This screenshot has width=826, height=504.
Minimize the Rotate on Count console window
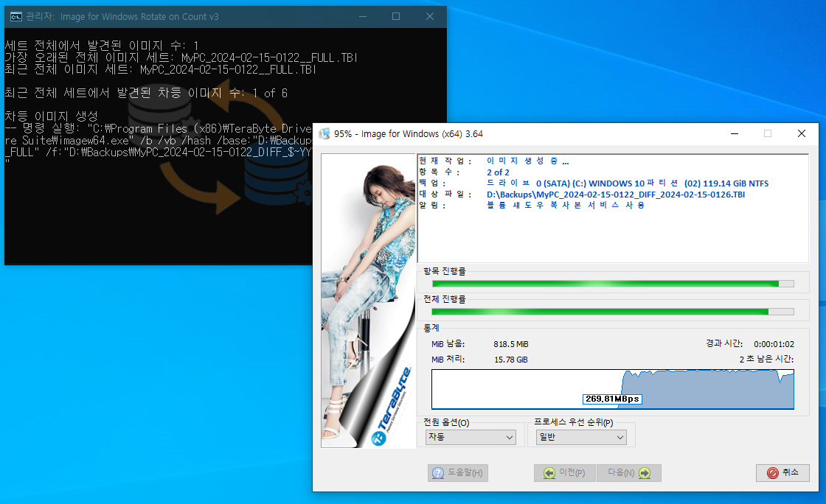point(363,16)
